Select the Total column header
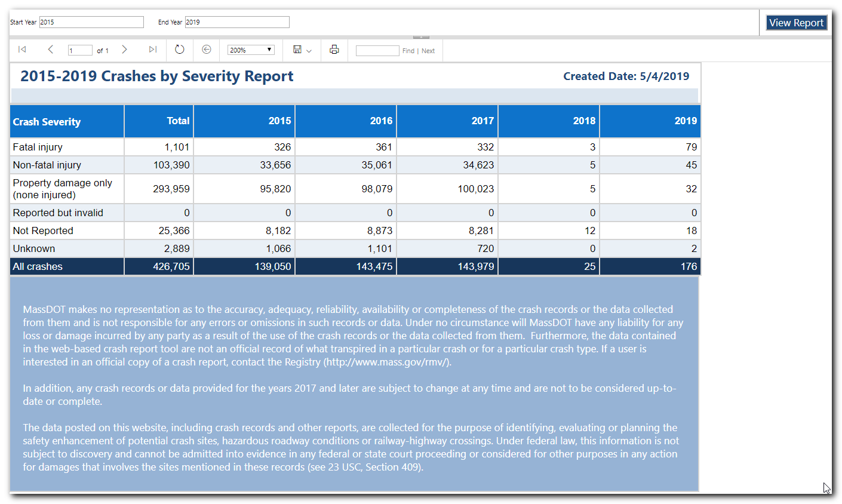 point(159,121)
